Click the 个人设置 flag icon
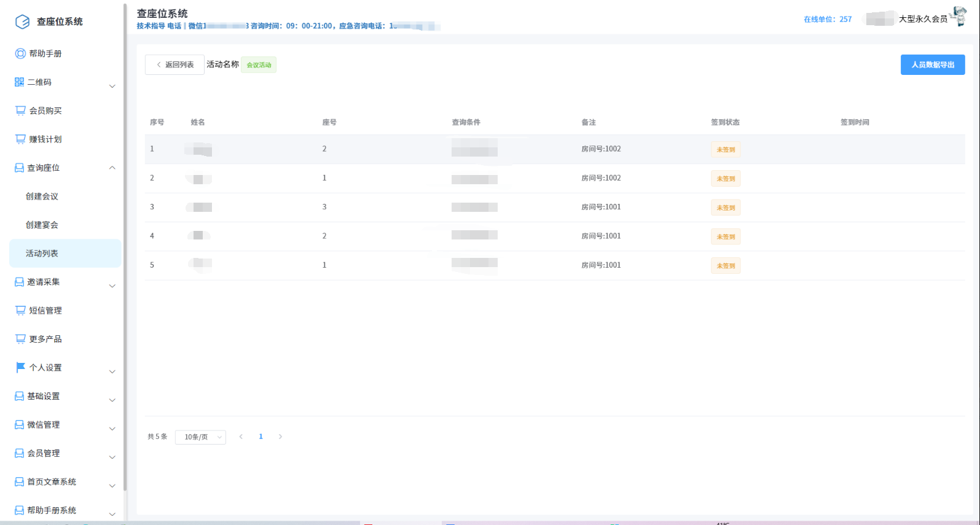Screen dimensions: 980x525 point(20,367)
